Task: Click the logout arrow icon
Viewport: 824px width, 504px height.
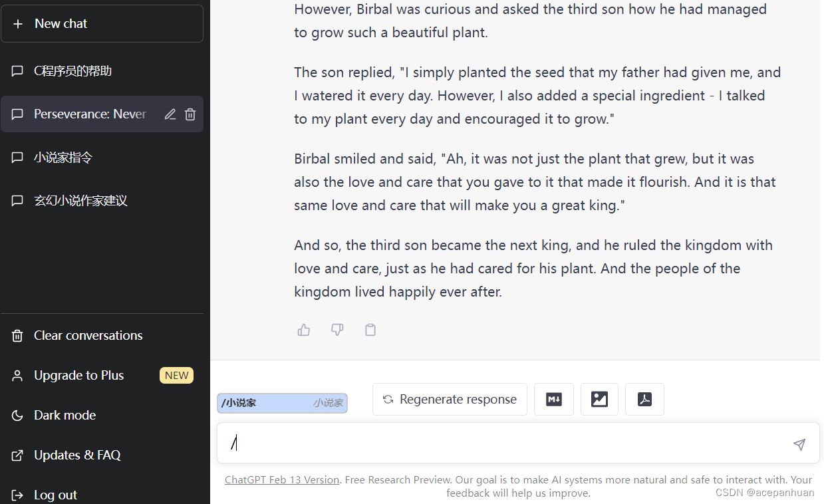Action: 18,495
